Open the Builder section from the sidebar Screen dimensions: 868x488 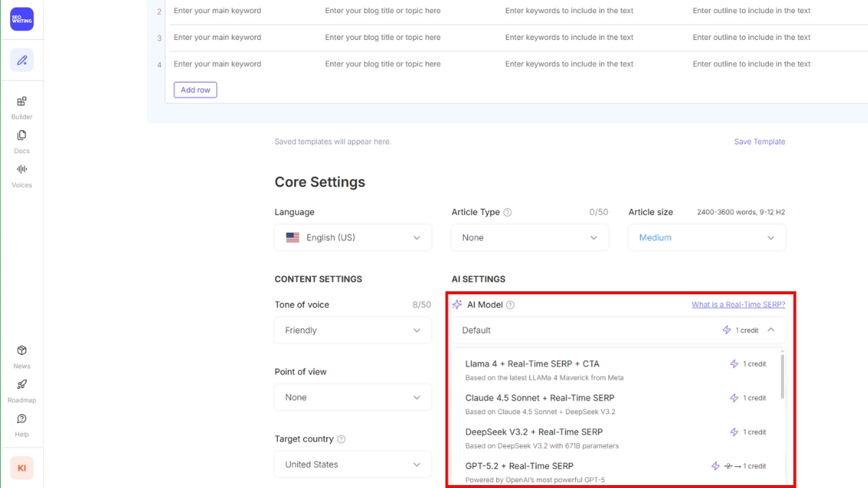coord(22,107)
